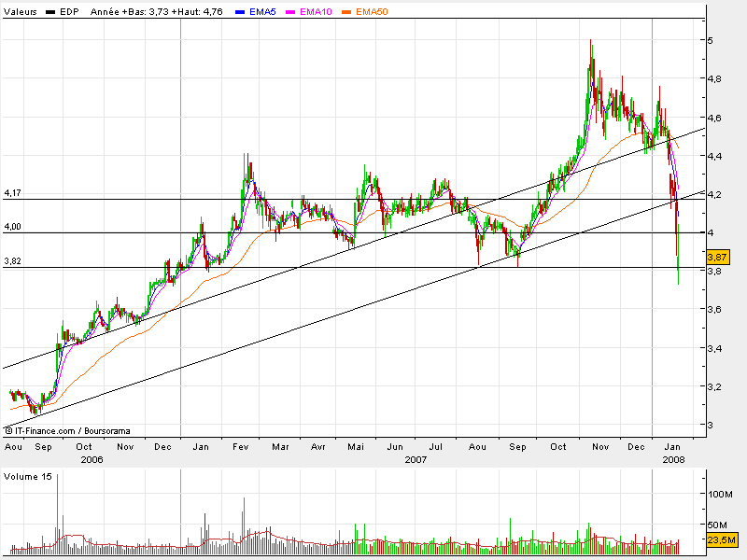Click the EMA10 legend label

tap(316, 12)
